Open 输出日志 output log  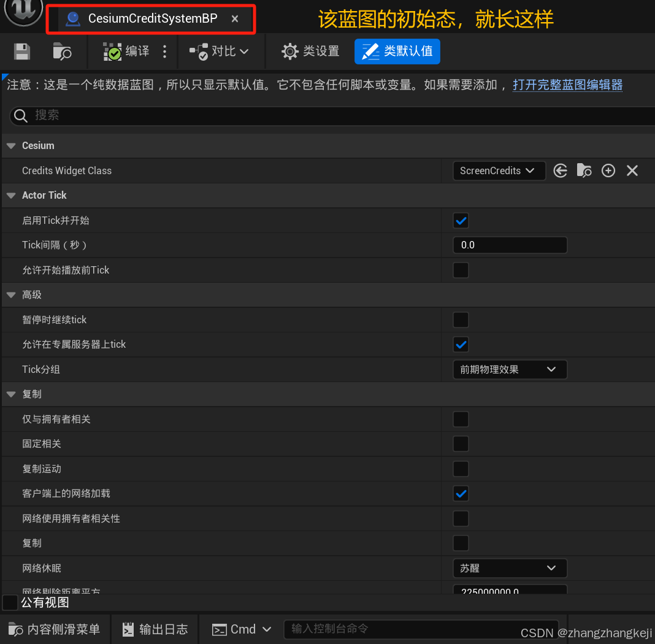click(x=155, y=629)
